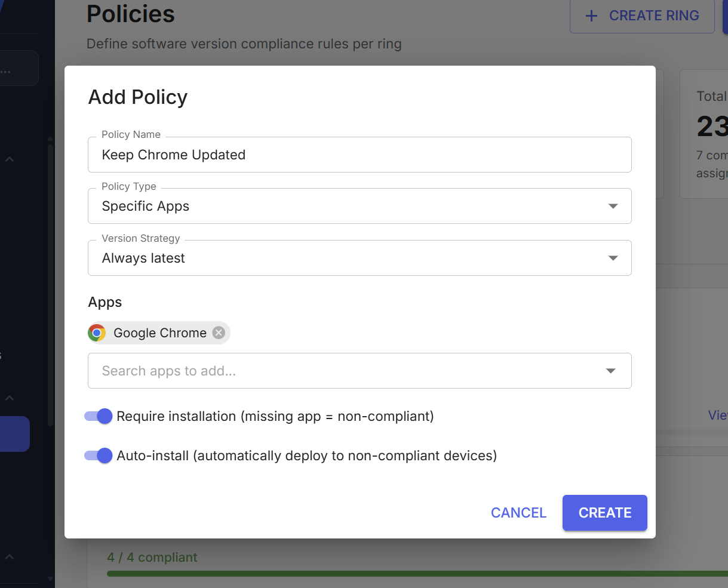Click the CREATE button
The image size is (728, 588).
(604, 513)
